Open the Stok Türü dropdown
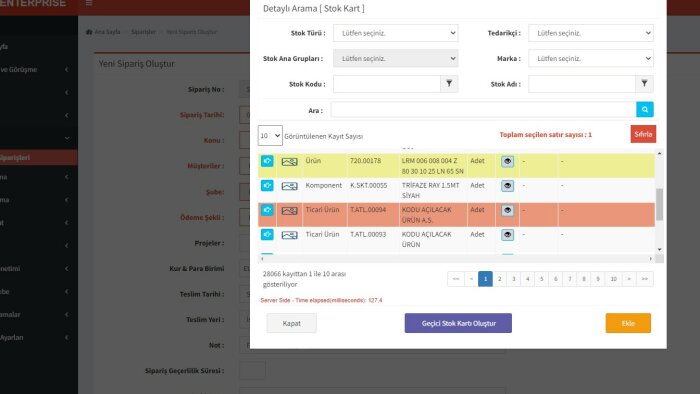 click(396, 33)
